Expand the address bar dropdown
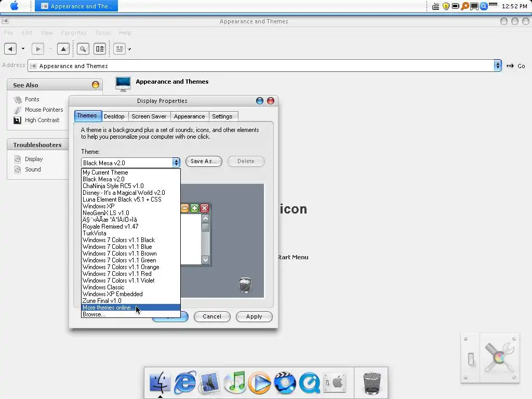The image size is (532, 399). [x=498, y=65]
